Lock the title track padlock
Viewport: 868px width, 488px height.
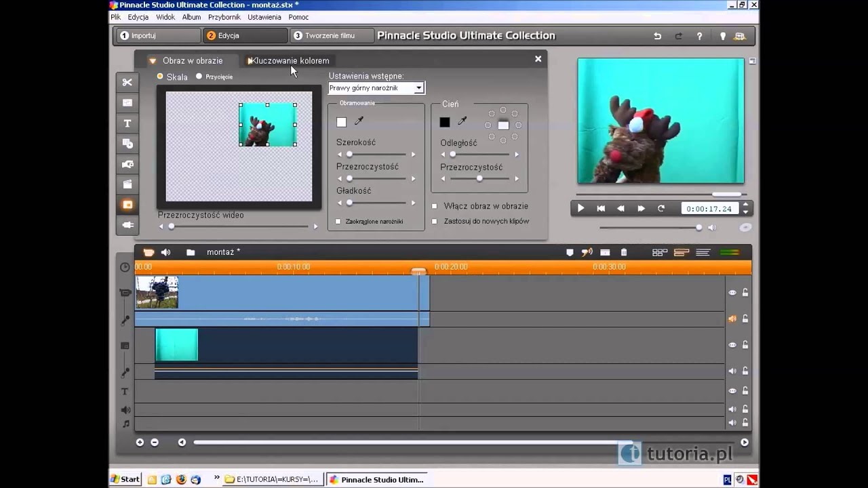tap(745, 391)
